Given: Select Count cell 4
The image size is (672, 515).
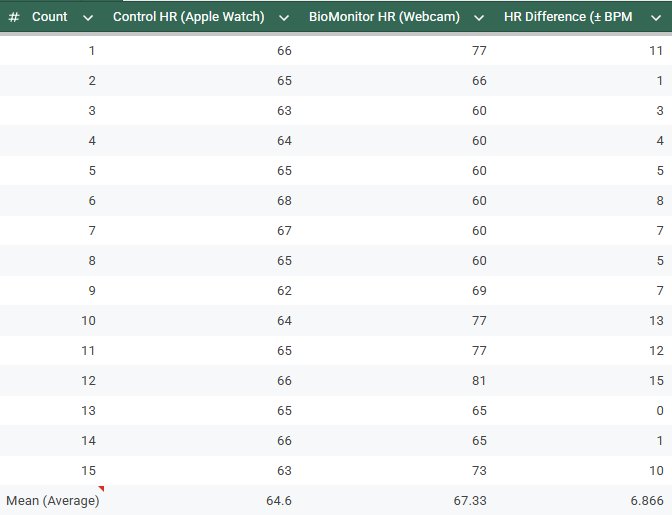Looking at the screenshot, I should click(92, 141).
